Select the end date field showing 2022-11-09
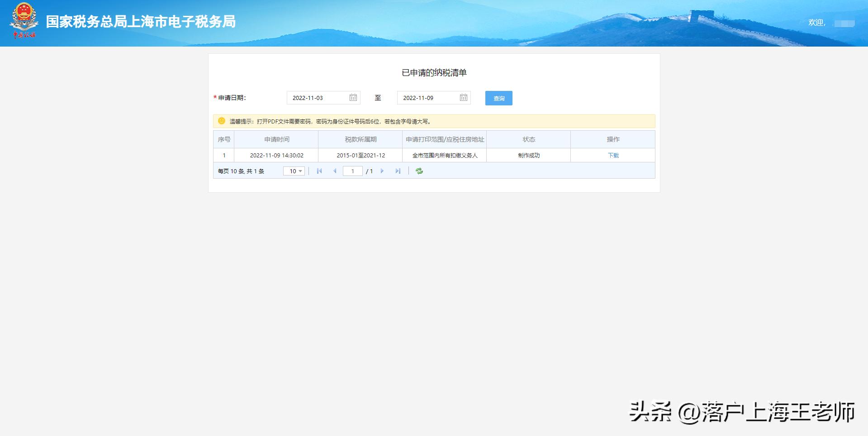The width and height of the screenshot is (868, 436). 427,98
